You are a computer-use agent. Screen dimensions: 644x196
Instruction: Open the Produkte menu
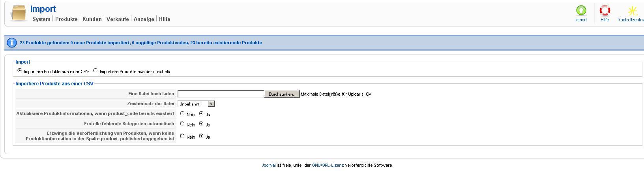pyautogui.click(x=66, y=19)
